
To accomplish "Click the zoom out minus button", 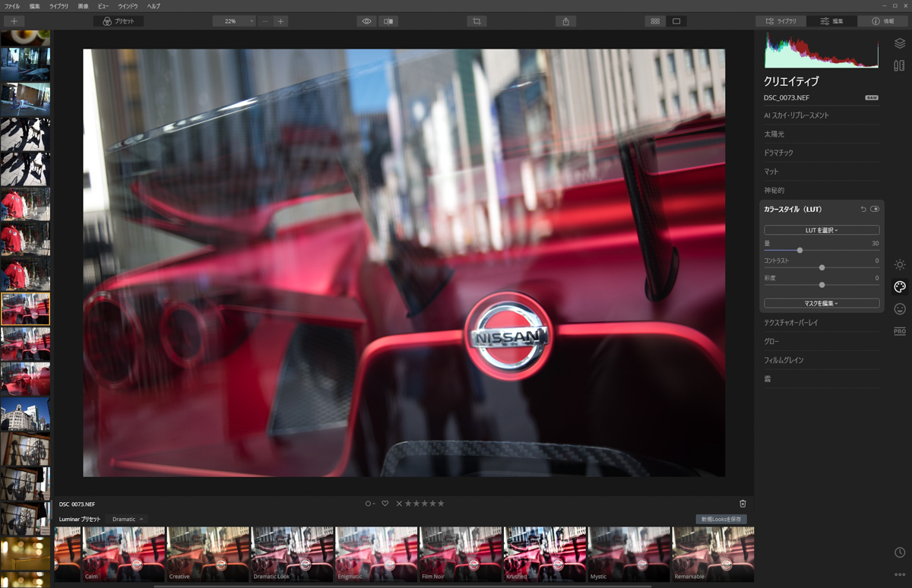I will click(x=264, y=21).
